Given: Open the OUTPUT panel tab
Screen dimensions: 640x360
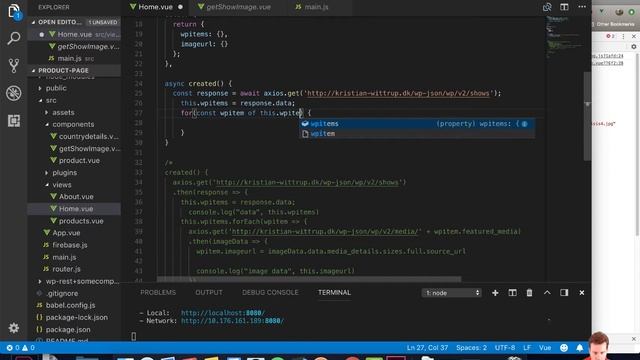Looking at the screenshot, I should tap(209, 293).
